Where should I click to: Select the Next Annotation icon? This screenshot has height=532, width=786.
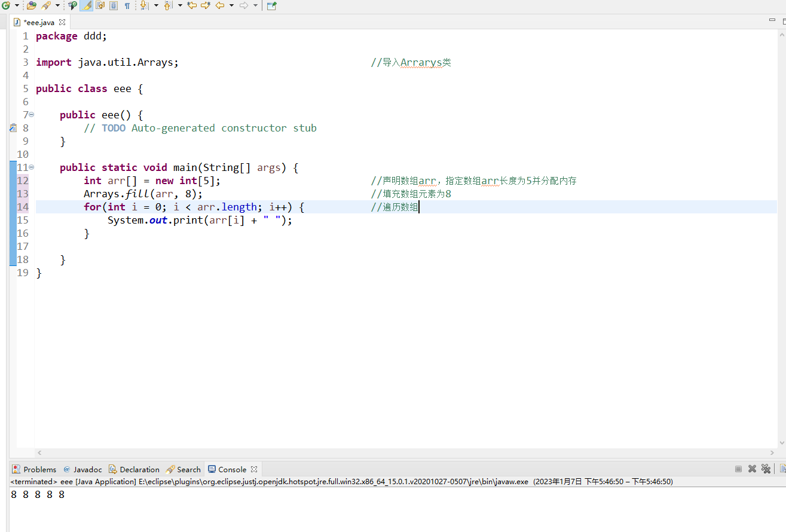[145, 5]
